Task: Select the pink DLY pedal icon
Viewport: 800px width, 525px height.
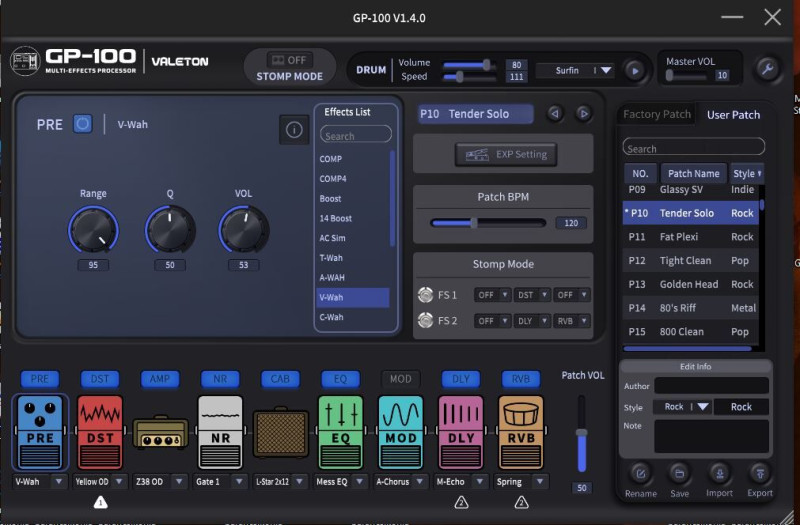Action: tap(461, 432)
